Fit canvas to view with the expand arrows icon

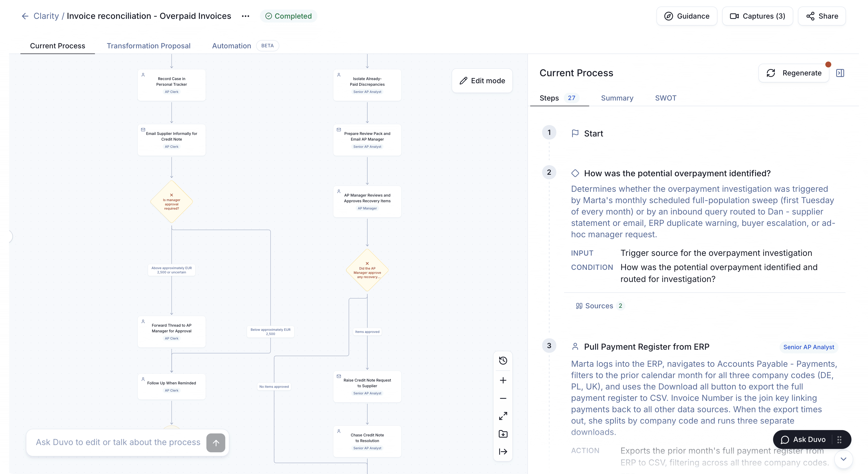pyautogui.click(x=503, y=416)
